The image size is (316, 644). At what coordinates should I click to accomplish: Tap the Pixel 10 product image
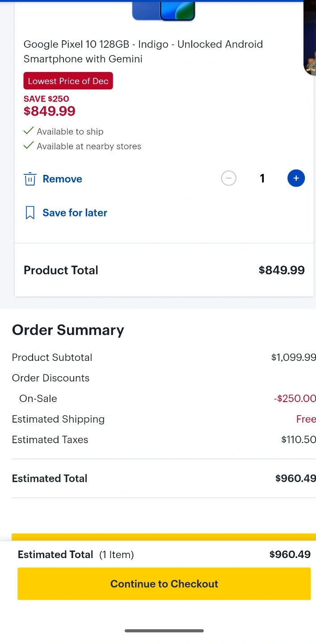[x=164, y=11]
